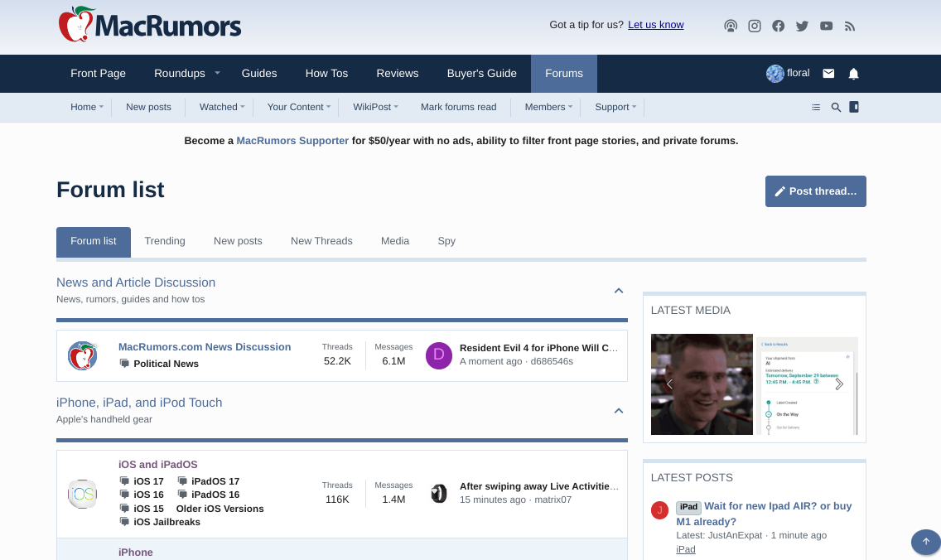Open the iPadOS 17 subforum
This screenshot has height=560, width=941.
[x=215, y=481]
